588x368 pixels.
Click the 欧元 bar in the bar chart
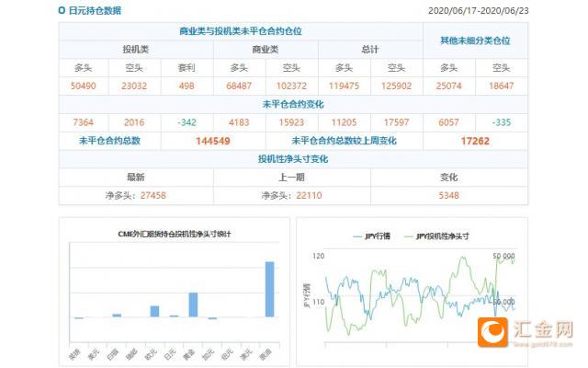coord(154,311)
